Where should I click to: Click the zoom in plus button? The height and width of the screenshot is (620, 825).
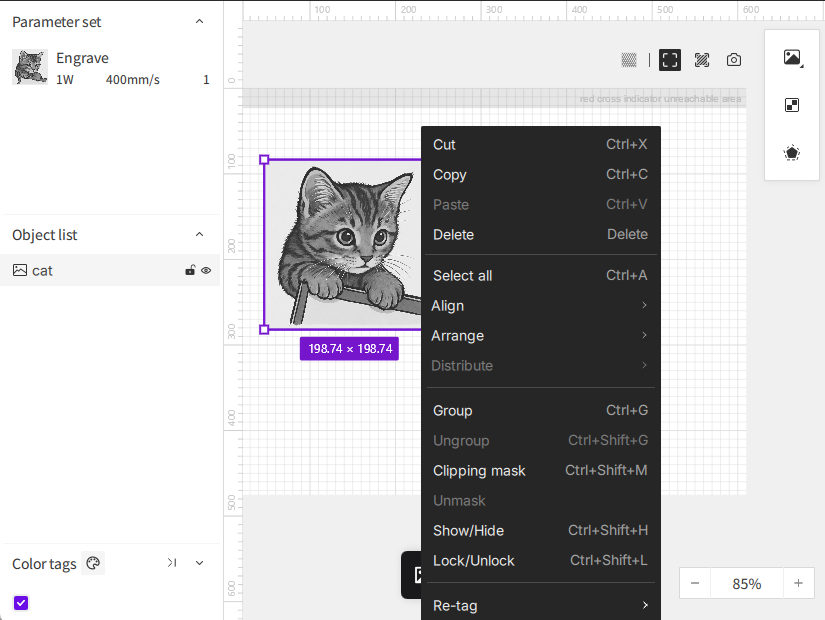click(x=798, y=583)
